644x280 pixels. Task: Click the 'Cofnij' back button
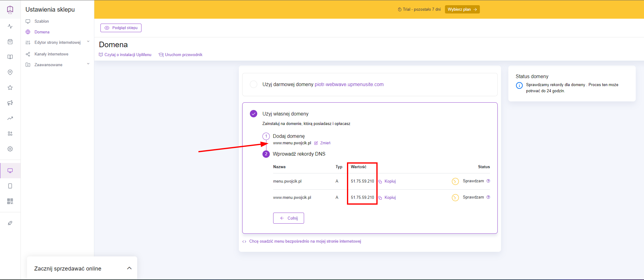click(x=288, y=218)
